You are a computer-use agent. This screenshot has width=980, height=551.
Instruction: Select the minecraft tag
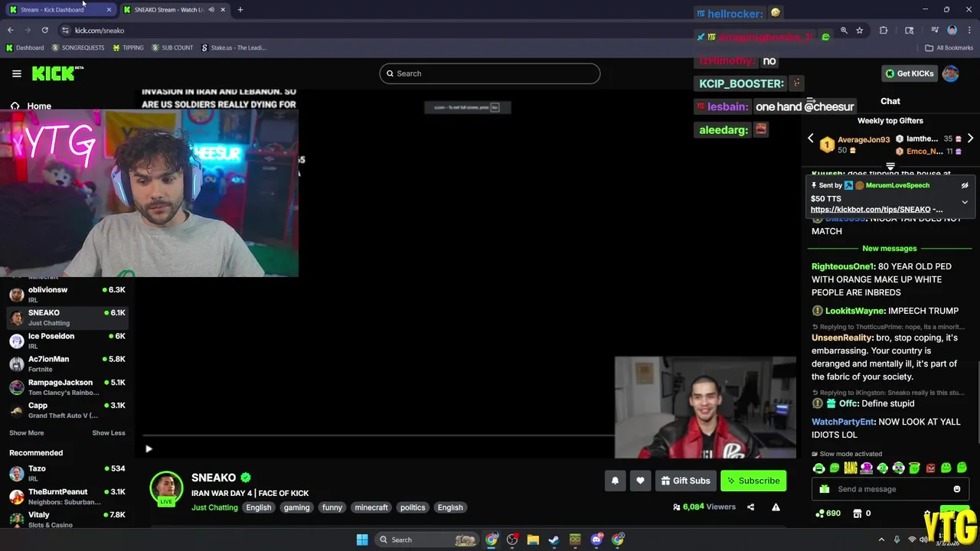371,507
